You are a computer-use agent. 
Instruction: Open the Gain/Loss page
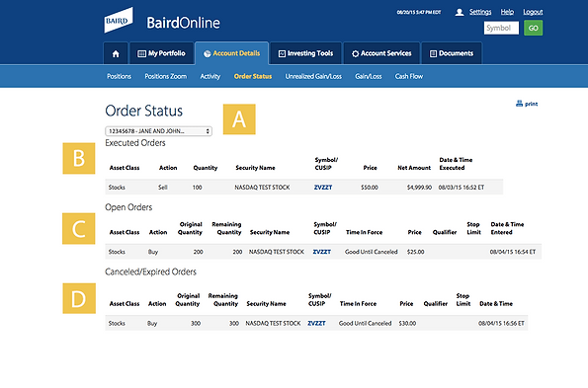(x=369, y=76)
